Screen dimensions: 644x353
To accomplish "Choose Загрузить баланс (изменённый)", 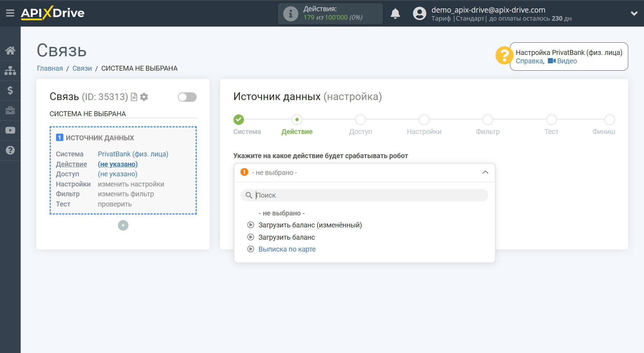I will [x=310, y=225].
